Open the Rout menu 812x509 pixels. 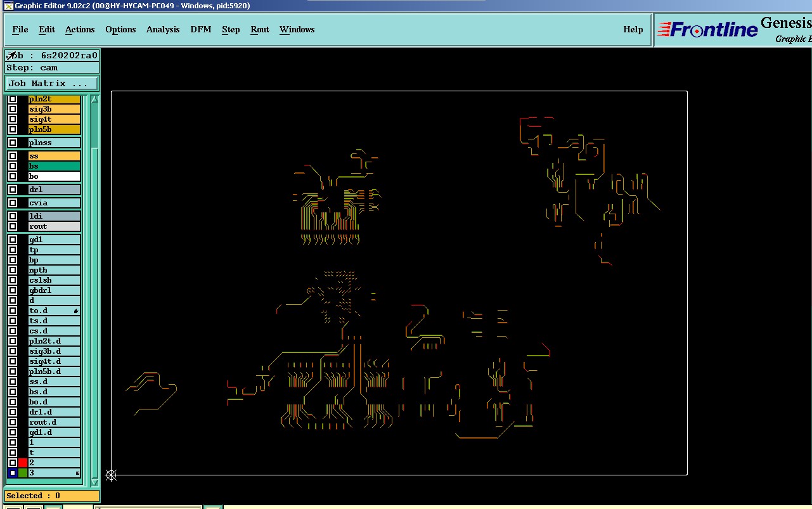click(260, 29)
